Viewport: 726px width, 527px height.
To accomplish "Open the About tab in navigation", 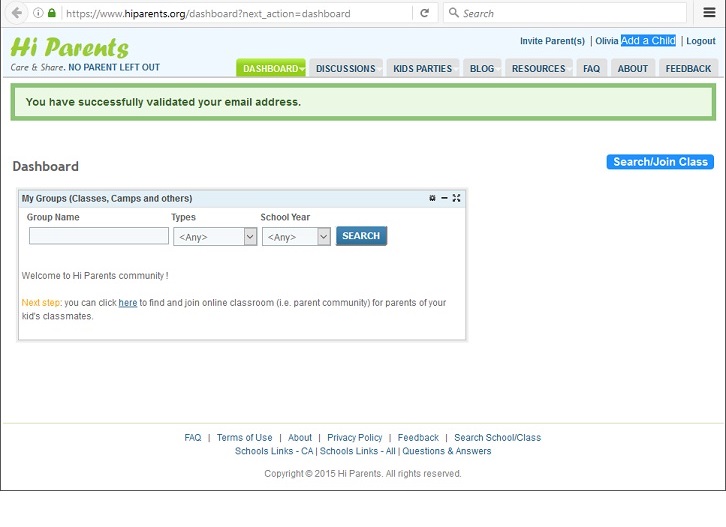I will [632, 69].
